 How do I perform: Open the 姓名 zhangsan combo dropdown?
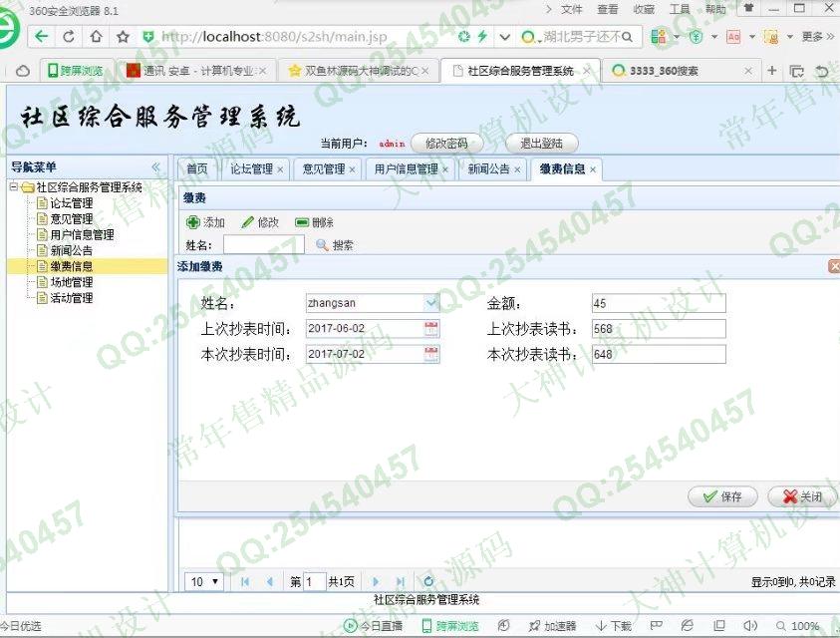click(x=431, y=303)
